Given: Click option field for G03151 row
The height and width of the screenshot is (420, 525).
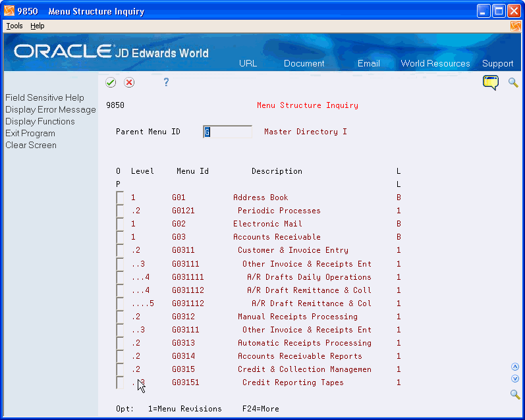Looking at the screenshot, I should click(120, 383).
